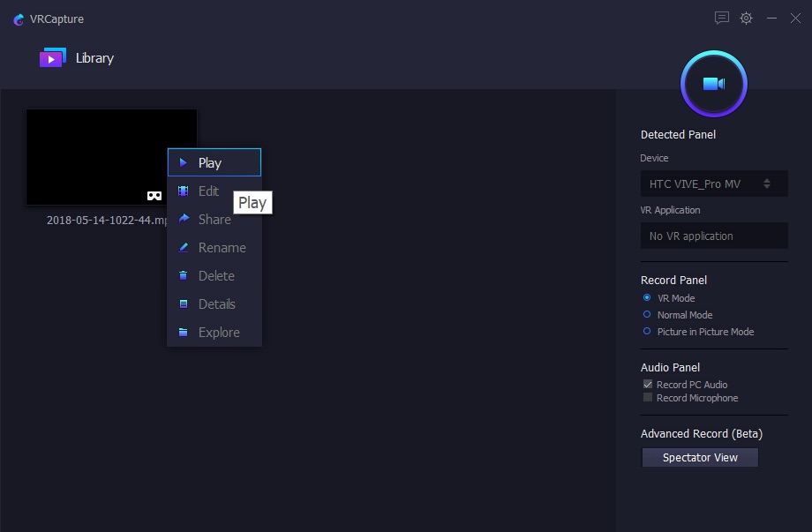
Task: Click the No VR application field
Action: click(714, 236)
